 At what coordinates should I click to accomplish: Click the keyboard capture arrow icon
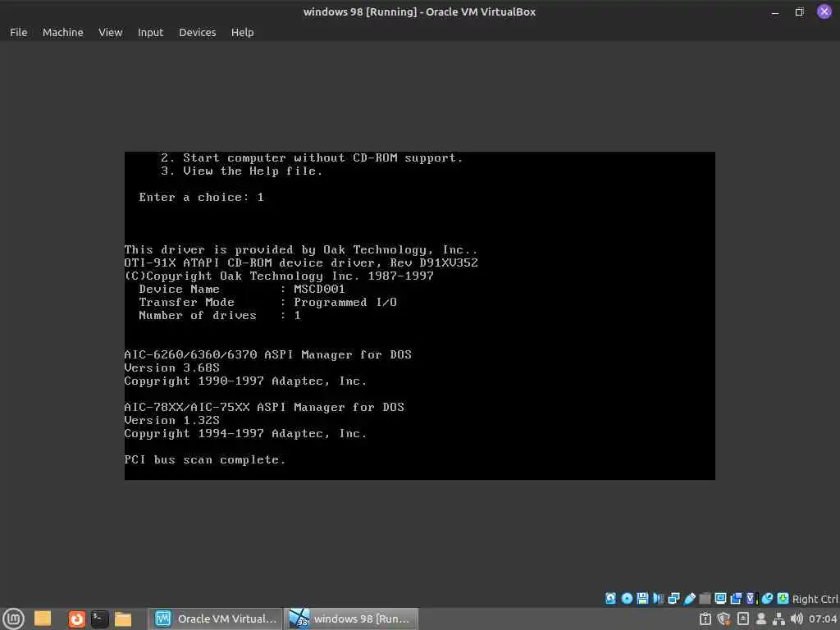783,598
